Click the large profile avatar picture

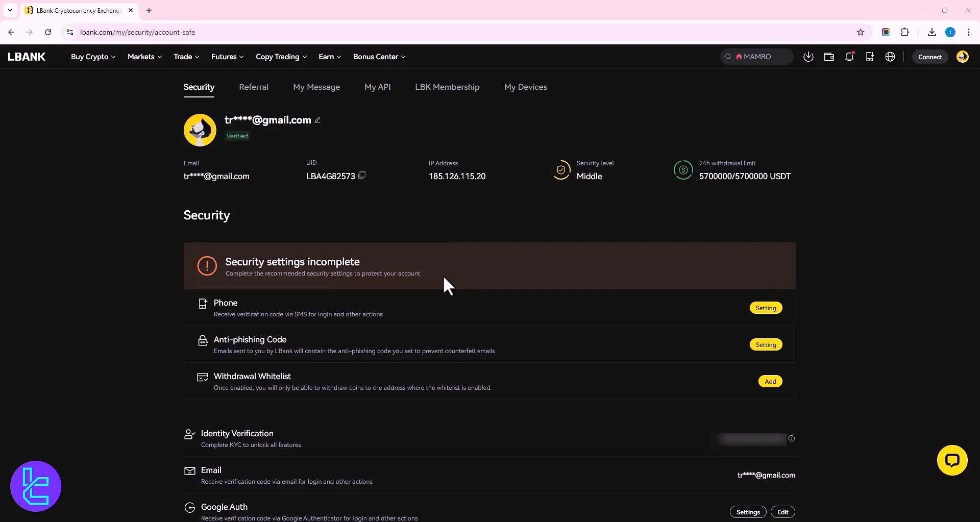(200, 130)
